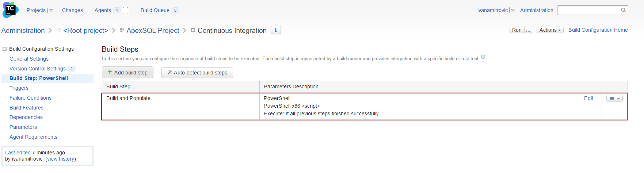The width and height of the screenshot is (644, 173).
Task: Open the Triggers settings tab
Action: coord(19,88)
